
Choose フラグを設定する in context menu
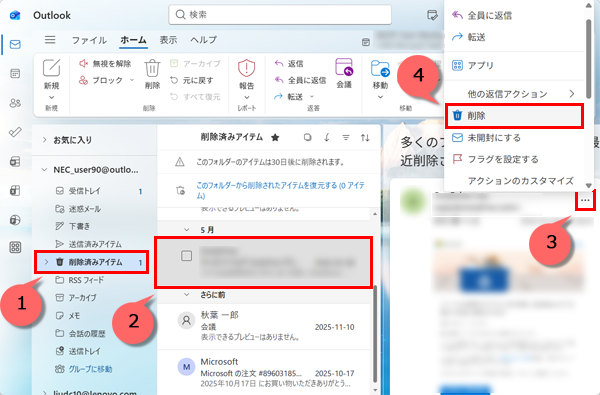click(x=514, y=159)
